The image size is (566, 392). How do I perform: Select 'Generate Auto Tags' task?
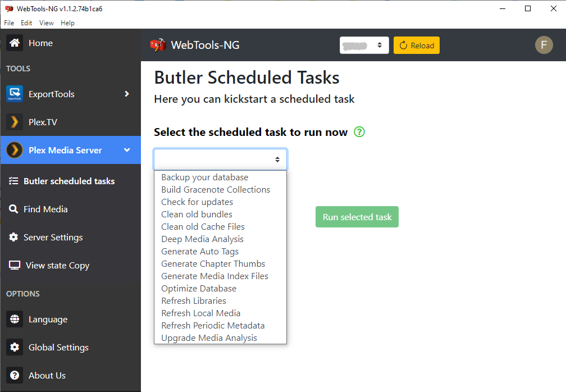pyautogui.click(x=220, y=251)
